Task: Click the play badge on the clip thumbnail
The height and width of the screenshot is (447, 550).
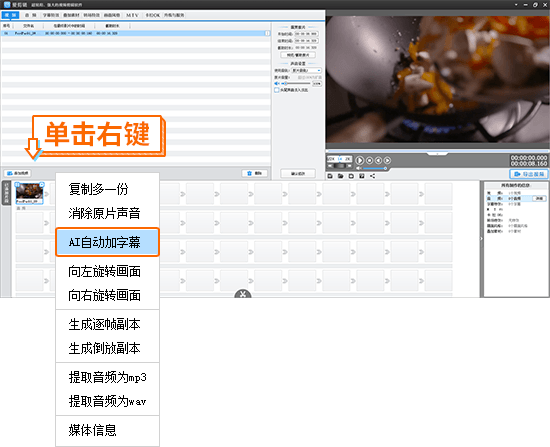Action: pyautogui.click(x=42, y=184)
